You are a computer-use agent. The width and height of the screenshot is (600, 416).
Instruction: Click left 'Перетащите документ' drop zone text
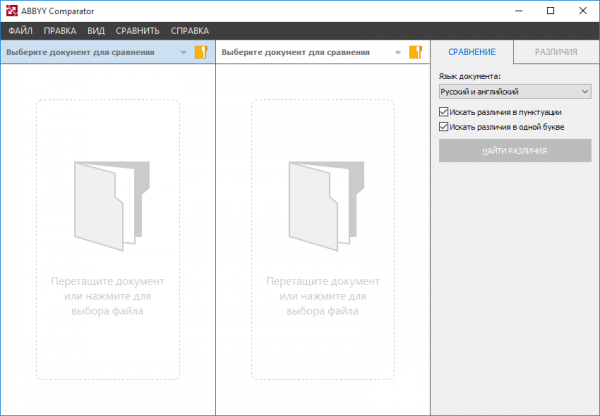click(108, 296)
